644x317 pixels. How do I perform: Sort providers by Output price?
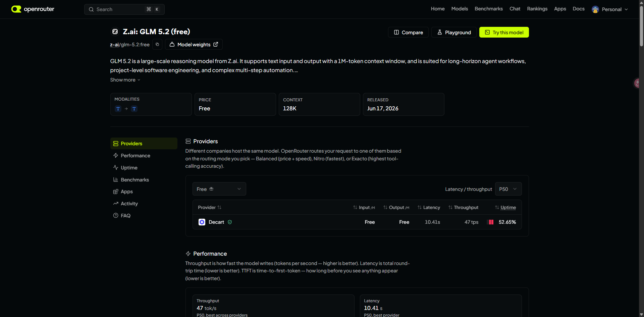396,207
